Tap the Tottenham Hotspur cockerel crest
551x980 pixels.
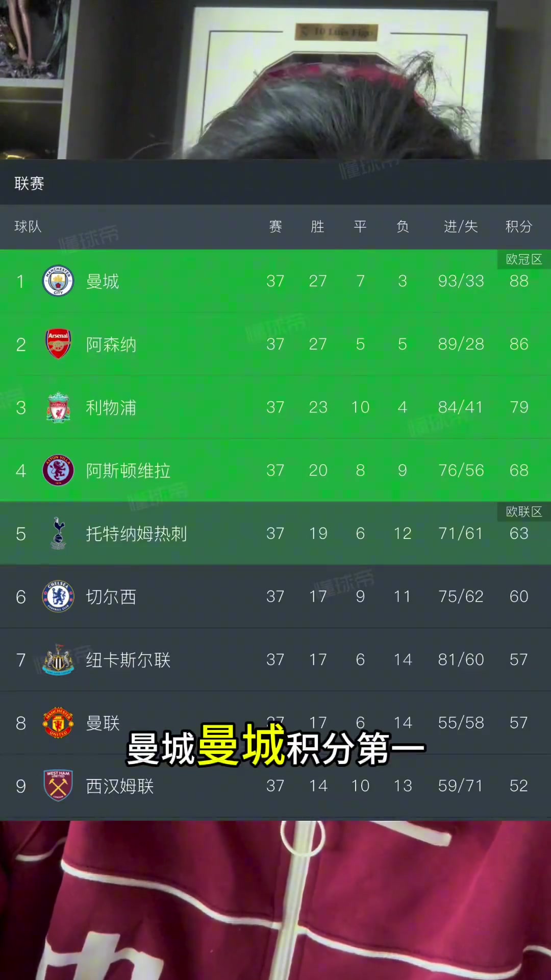pos(58,533)
